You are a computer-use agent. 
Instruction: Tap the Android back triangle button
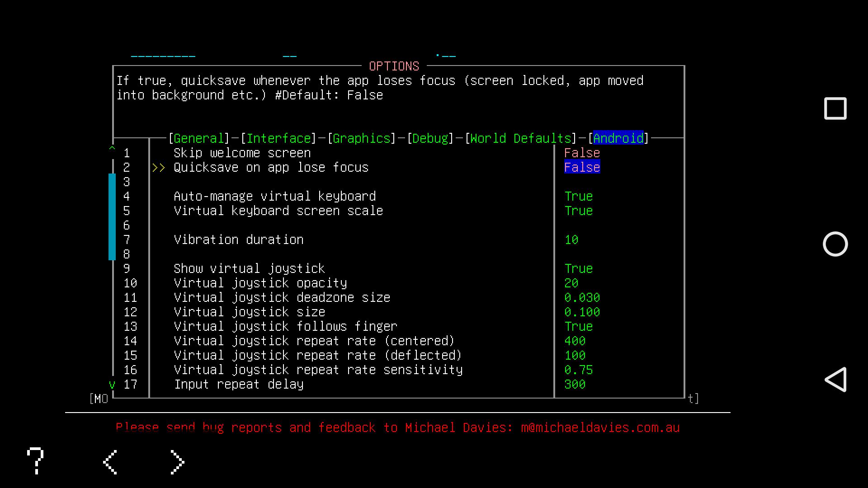click(835, 380)
